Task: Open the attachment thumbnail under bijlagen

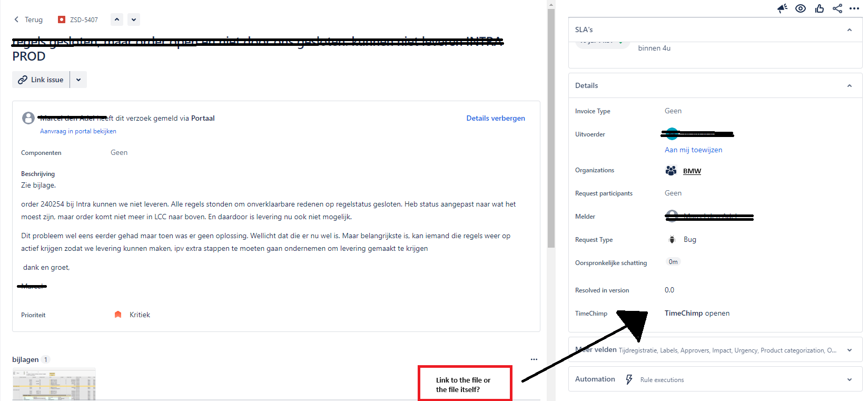Action: pyautogui.click(x=54, y=385)
